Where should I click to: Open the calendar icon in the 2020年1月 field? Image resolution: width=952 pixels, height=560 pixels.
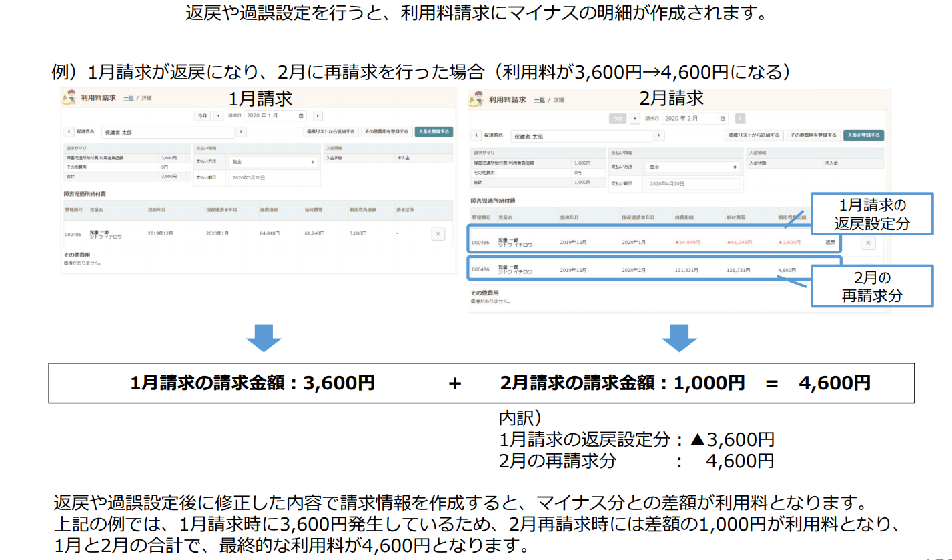302,115
